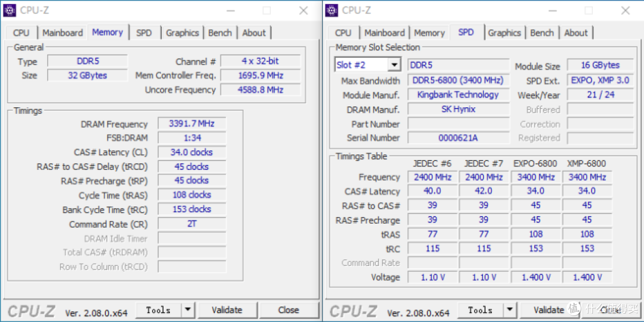Click the Close button in left window
The image size is (644, 322).
tap(289, 310)
